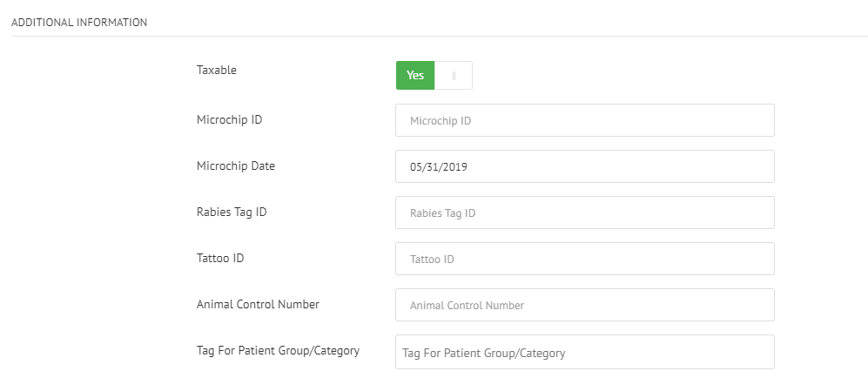Click the Animal Control Number placeholder text
Image resolution: width=868 pixels, height=378 pixels.
pos(467,305)
